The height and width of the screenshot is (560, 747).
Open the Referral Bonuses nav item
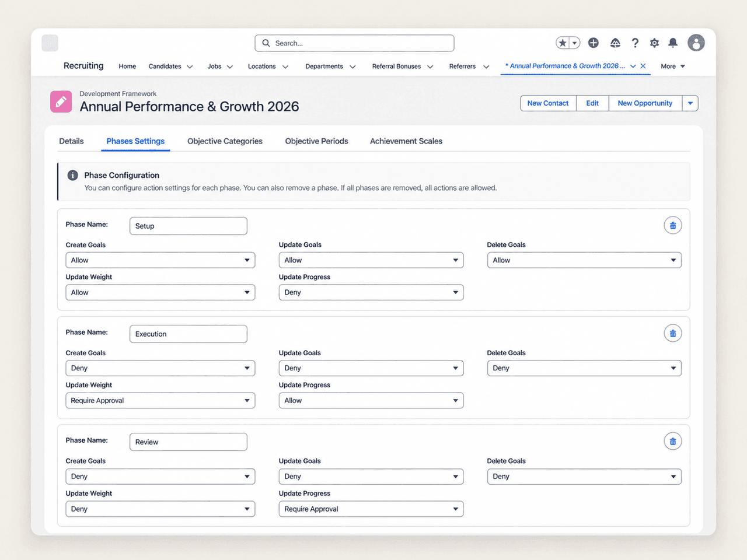[x=396, y=66]
